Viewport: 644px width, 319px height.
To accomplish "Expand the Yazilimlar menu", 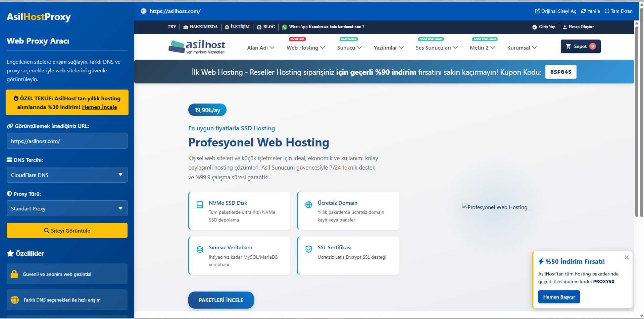I will (389, 48).
